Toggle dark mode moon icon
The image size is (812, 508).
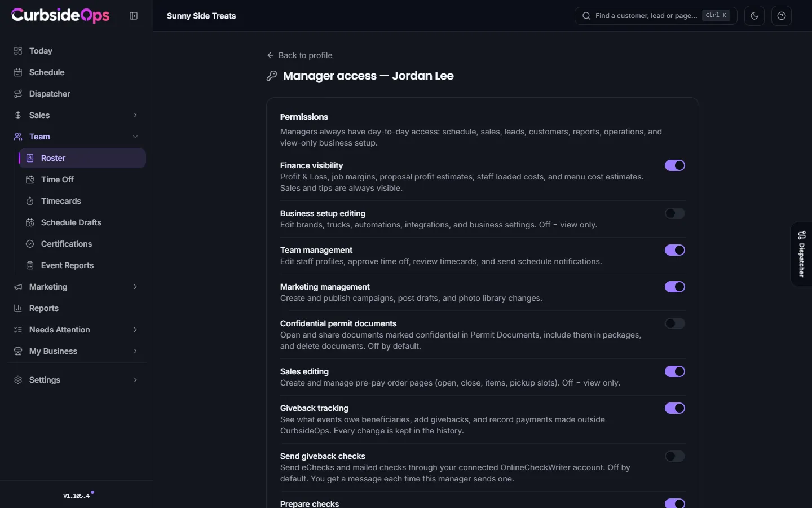754,16
